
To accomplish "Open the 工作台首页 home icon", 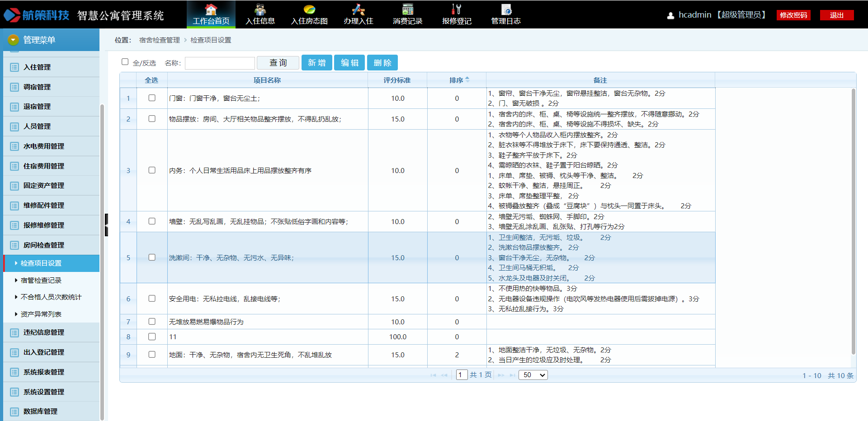I will point(211,9).
